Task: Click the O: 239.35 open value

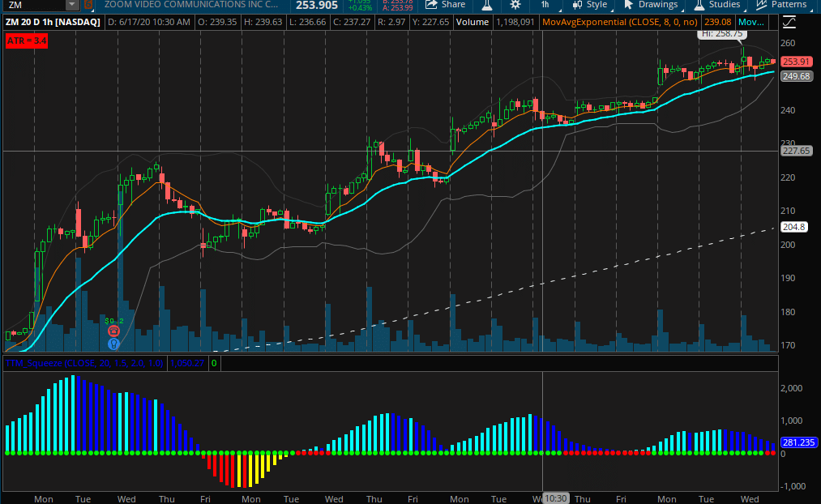Action: (216, 22)
